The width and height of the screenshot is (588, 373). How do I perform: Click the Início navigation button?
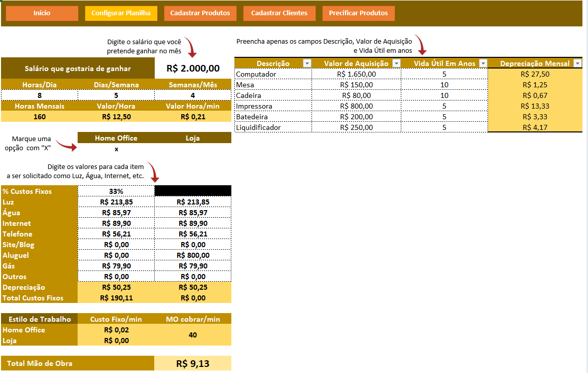point(42,13)
